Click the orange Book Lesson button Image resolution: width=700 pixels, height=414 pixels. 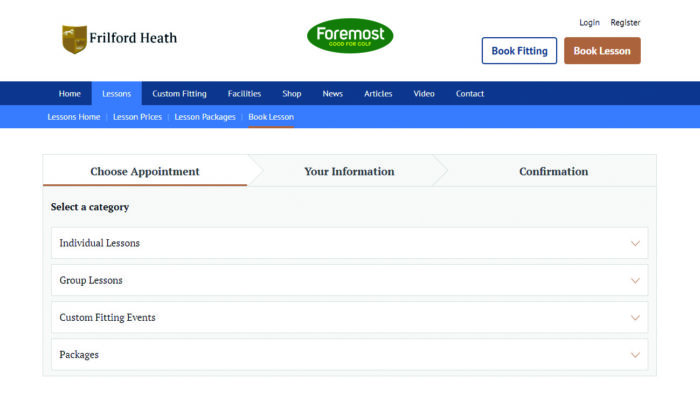click(x=602, y=51)
